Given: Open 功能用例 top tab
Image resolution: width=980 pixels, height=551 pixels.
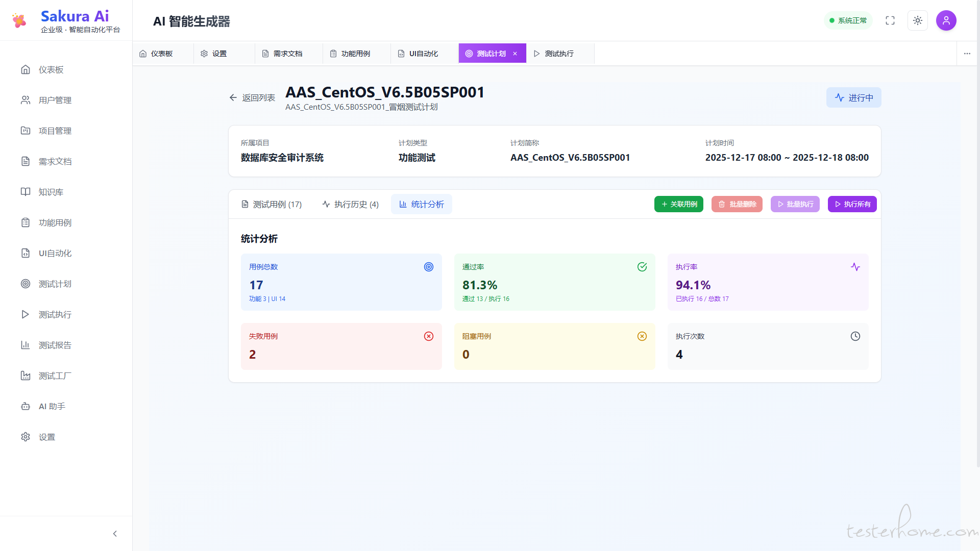Looking at the screenshot, I should [x=350, y=54].
